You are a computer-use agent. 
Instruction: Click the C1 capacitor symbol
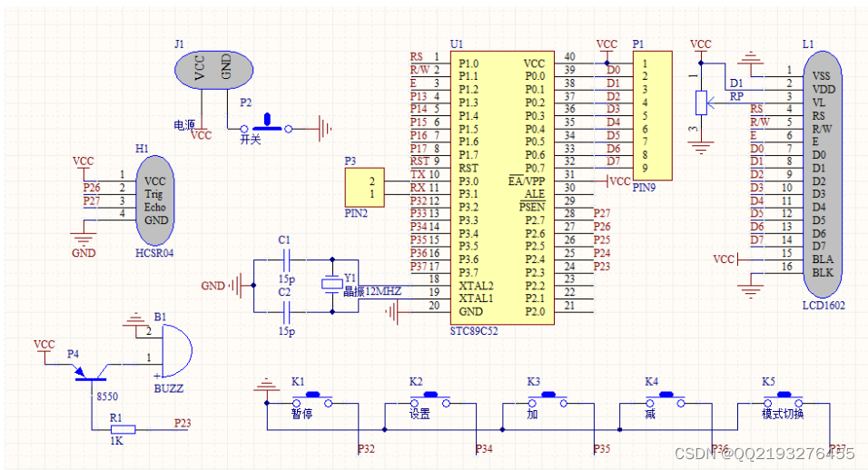tap(286, 259)
